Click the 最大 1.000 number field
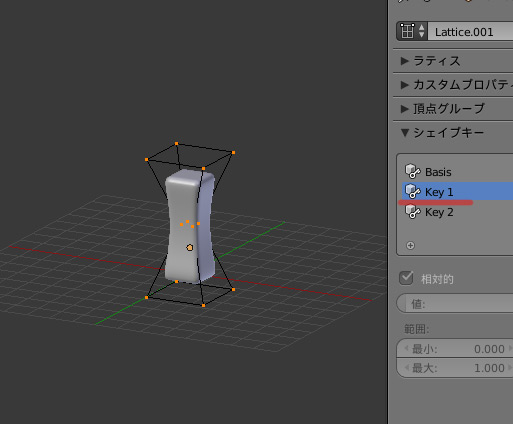This screenshot has height=424, width=513. pyautogui.click(x=455, y=368)
